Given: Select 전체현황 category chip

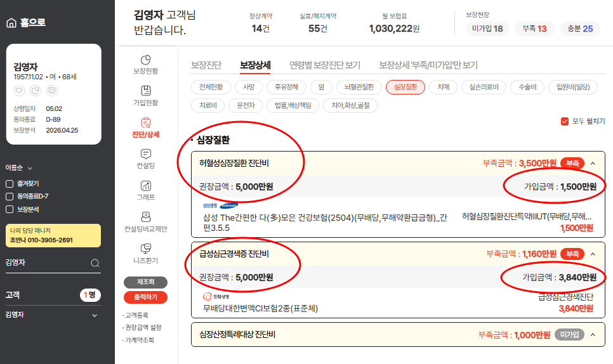Looking at the screenshot, I should (211, 87).
